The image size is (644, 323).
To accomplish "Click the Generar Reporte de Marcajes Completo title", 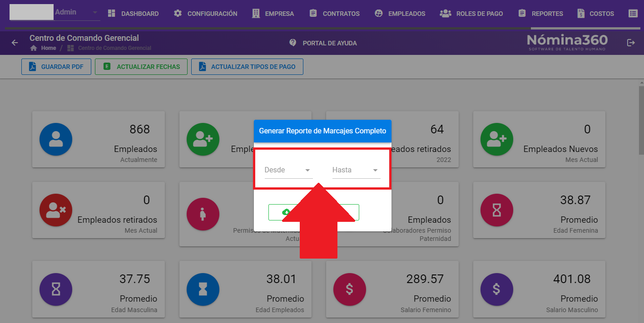I will (x=322, y=131).
